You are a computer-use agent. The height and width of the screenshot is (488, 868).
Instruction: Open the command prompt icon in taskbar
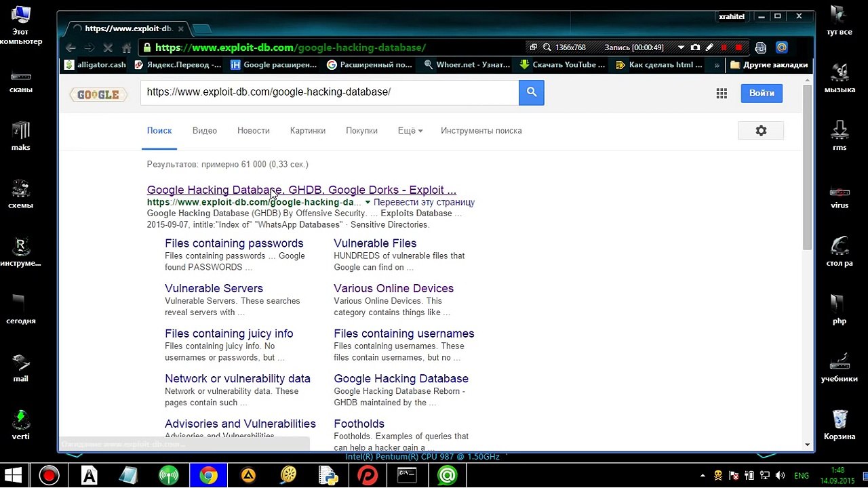coord(407,475)
